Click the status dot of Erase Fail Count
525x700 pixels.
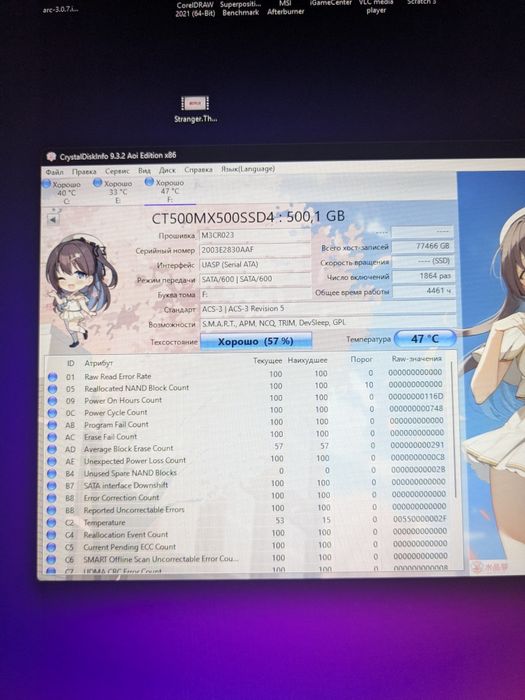[52, 437]
